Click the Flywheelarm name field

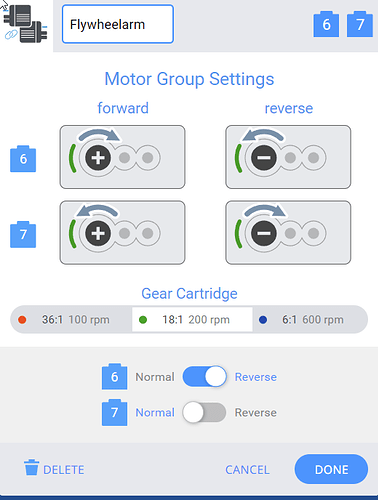tap(118, 24)
